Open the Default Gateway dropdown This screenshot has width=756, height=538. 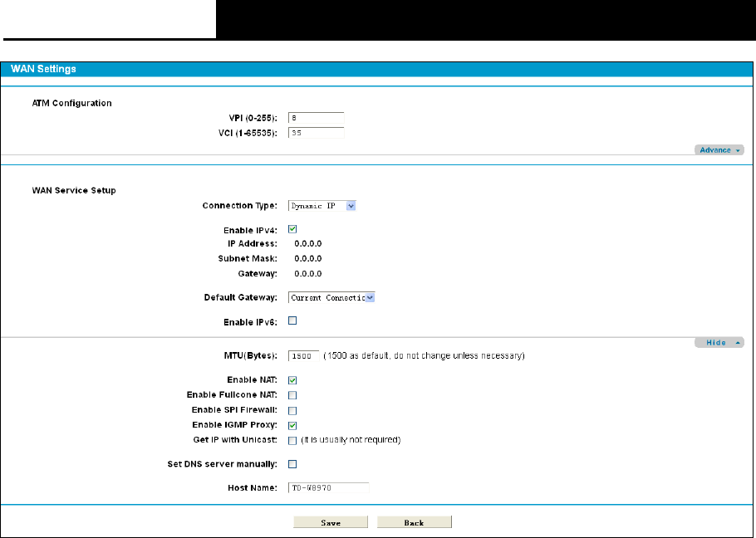[331, 298]
